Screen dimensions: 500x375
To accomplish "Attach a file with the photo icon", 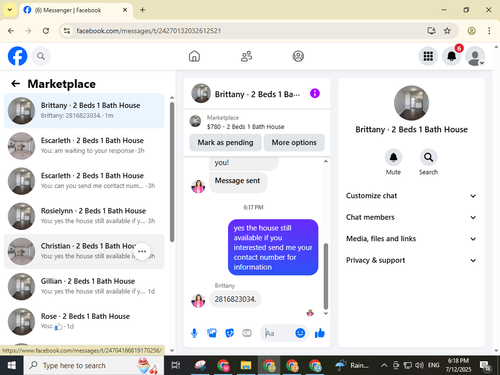I will [x=212, y=333].
